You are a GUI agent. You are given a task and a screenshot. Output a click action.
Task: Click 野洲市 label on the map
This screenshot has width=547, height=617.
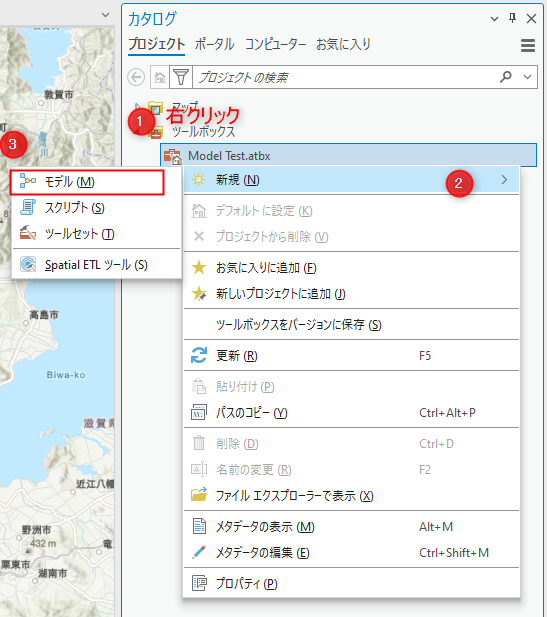coord(36,530)
